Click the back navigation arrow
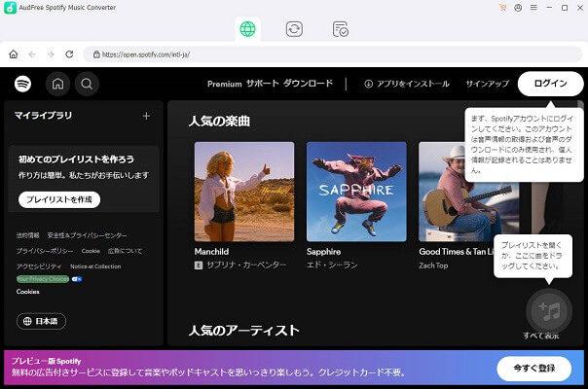Screen dimensions: 588x389 tap(32, 54)
